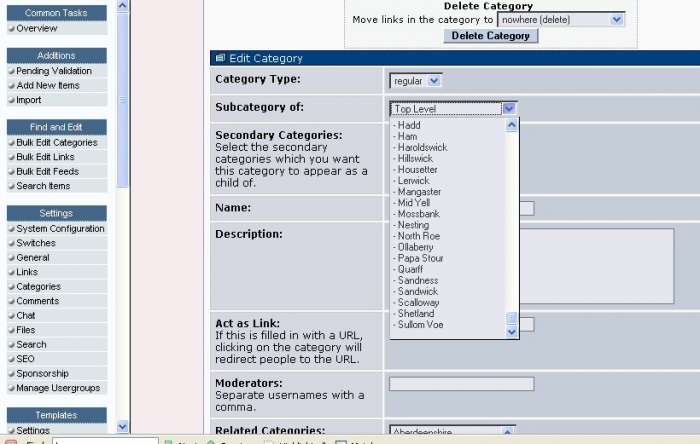This screenshot has height=444, width=700.
Task: Choose Scalloway in the subcategory list
Action: 418,303
